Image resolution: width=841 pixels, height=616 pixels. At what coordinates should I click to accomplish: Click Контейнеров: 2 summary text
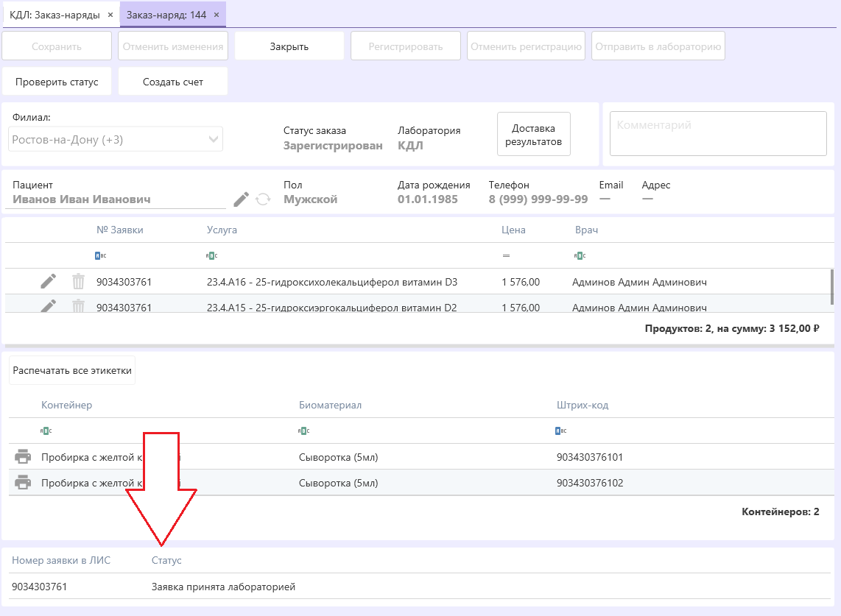[781, 511]
